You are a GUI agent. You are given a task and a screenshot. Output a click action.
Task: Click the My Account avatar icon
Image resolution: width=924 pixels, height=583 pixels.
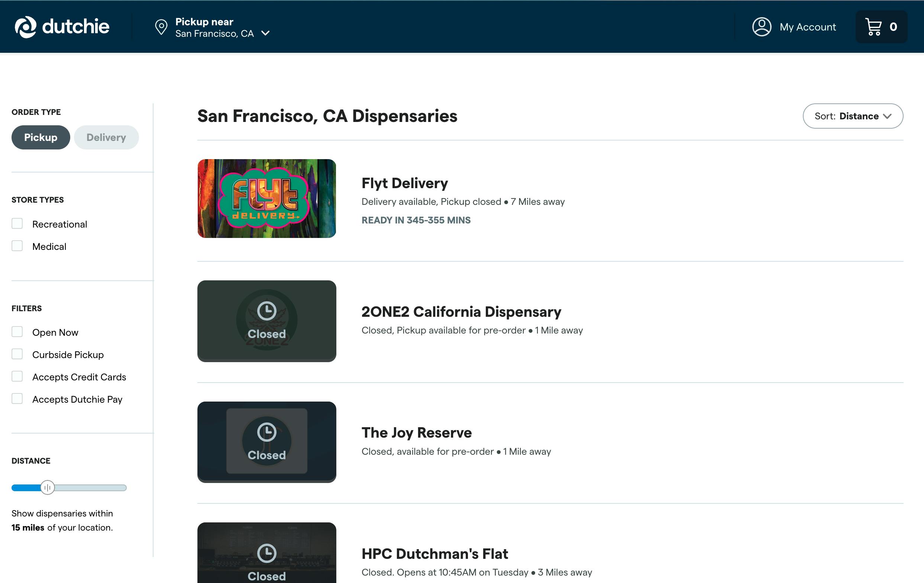point(761,27)
